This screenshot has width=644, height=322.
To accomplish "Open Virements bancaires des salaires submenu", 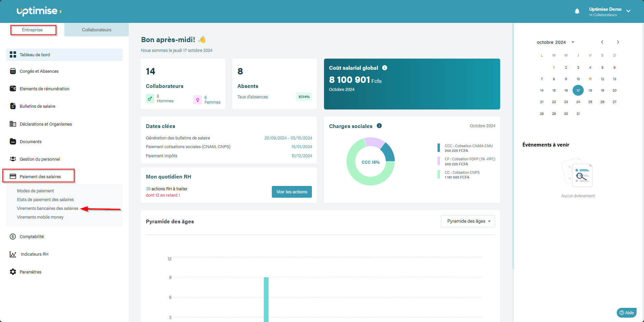I will [x=47, y=208].
